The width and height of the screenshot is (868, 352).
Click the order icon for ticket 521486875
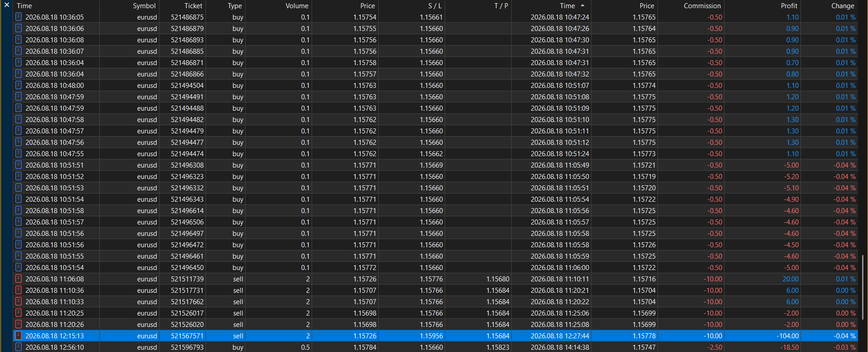19,17
